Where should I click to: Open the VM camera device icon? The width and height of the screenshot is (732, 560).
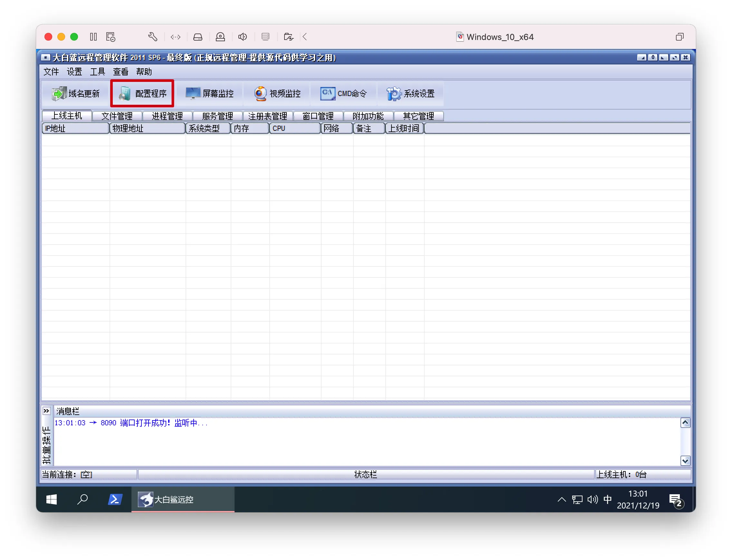point(220,37)
